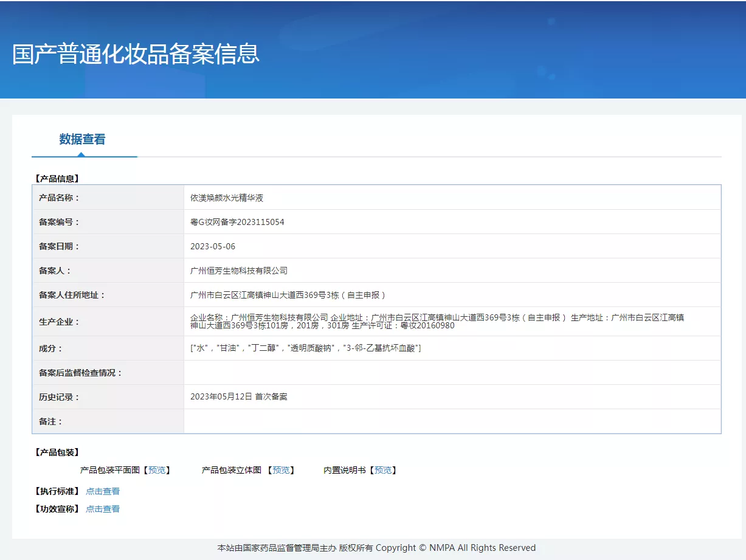
Task: Click the empty 备注 value cell
Action: [452, 421]
